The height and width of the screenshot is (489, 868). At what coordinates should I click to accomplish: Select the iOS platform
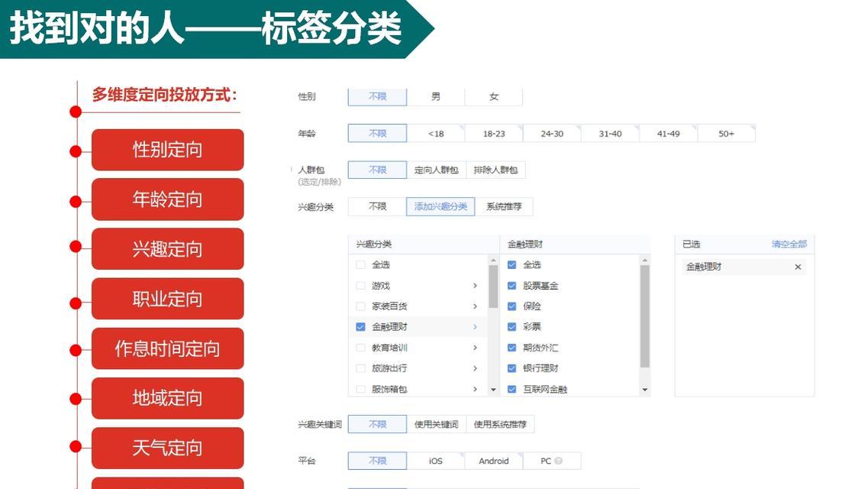pyautogui.click(x=436, y=461)
